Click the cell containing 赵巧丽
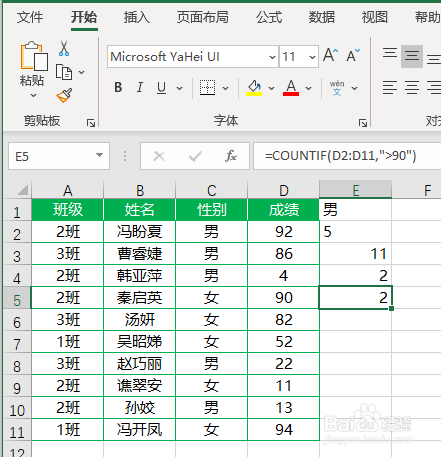The width and height of the screenshot is (441, 457). (x=140, y=364)
